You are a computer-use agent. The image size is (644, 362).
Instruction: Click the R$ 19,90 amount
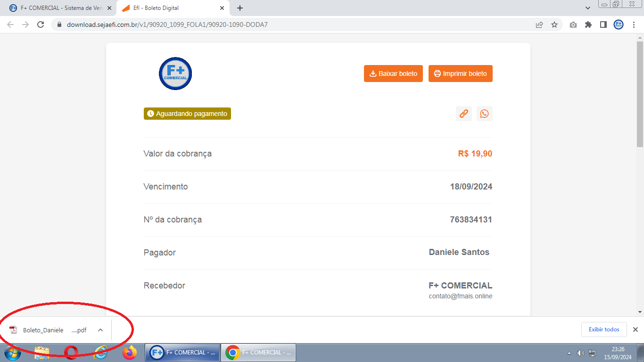(475, 154)
